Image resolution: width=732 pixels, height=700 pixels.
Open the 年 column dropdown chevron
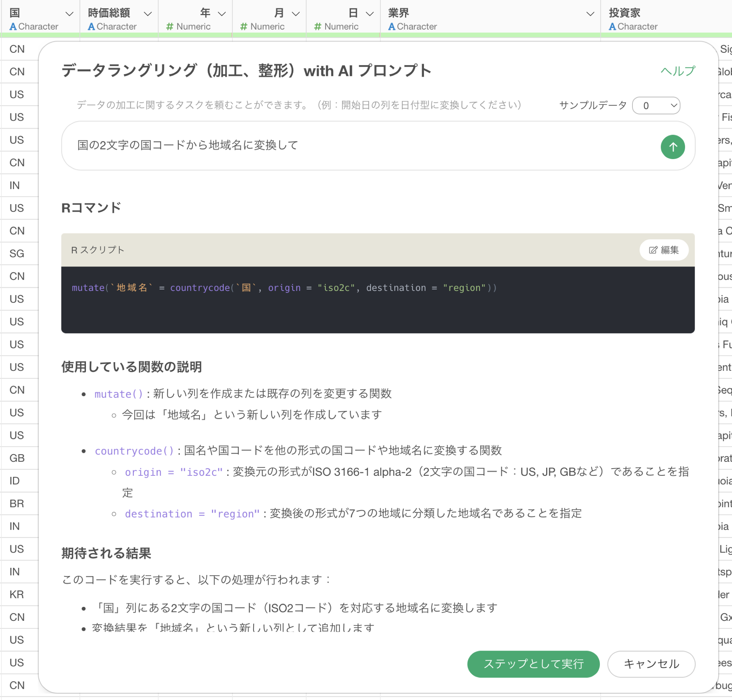click(x=222, y=14)
